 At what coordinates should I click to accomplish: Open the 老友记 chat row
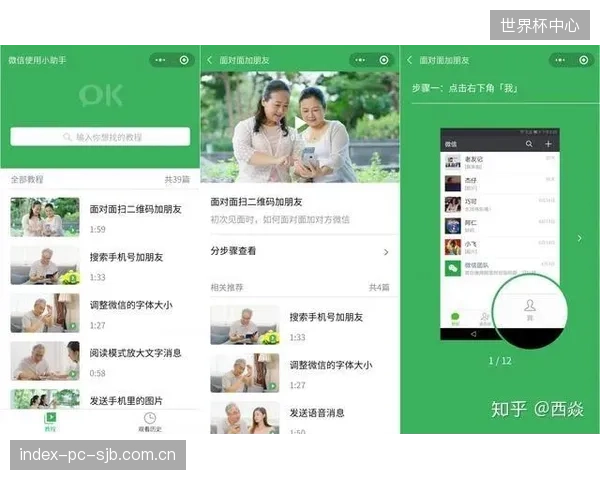[x=500, y=162]
